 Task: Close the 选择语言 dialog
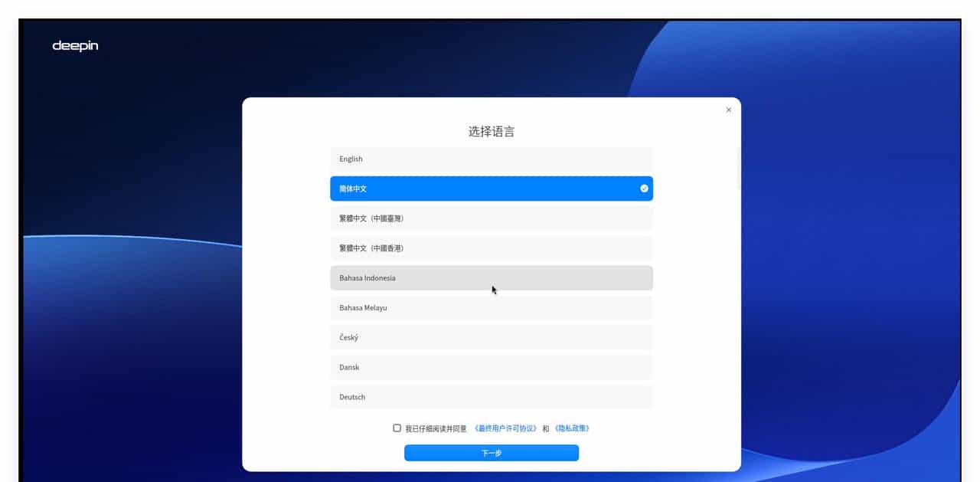coord(728,110)
